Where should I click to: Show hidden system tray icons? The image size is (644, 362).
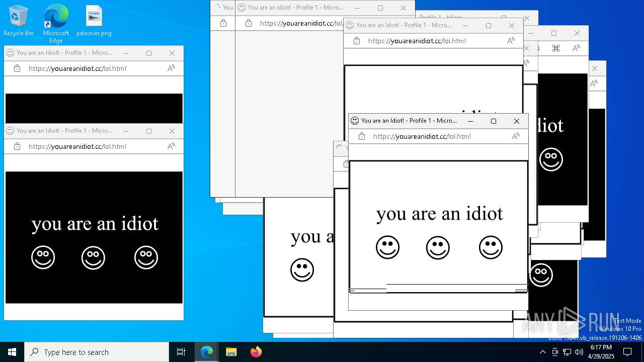pos(542,352)
